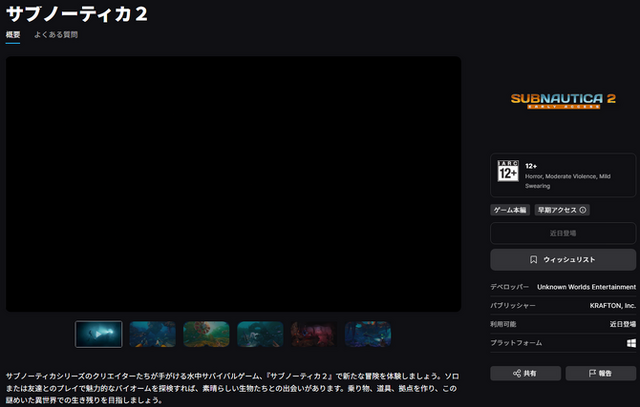Click the IARC 12+ rating badge
The image size is (640, 407).
coord(508,174)
